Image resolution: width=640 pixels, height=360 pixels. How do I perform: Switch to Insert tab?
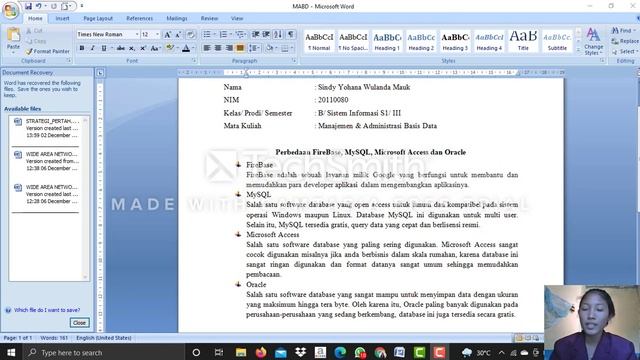[x=62, y=18]
